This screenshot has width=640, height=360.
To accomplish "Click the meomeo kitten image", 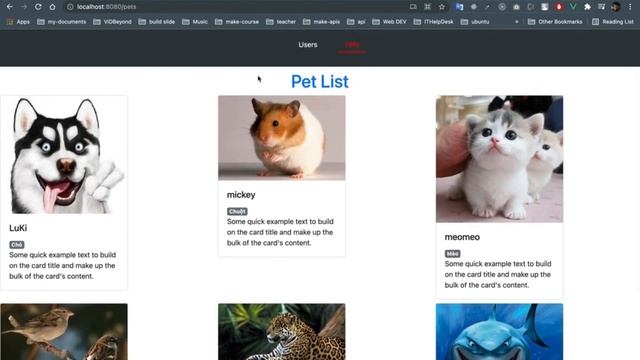I will pyautogui.click(x=499, y=159).
